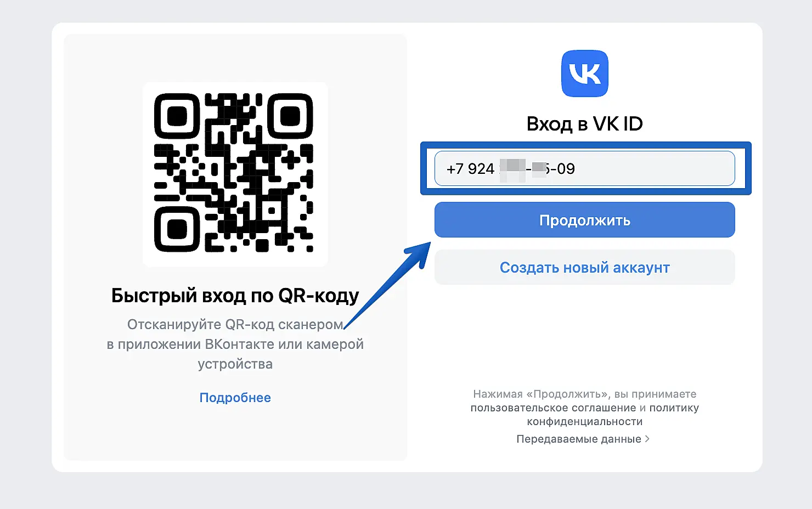812x509 pixels.
Task: Open the пользовательское соглашение link
Action: (x=553, y=408)
